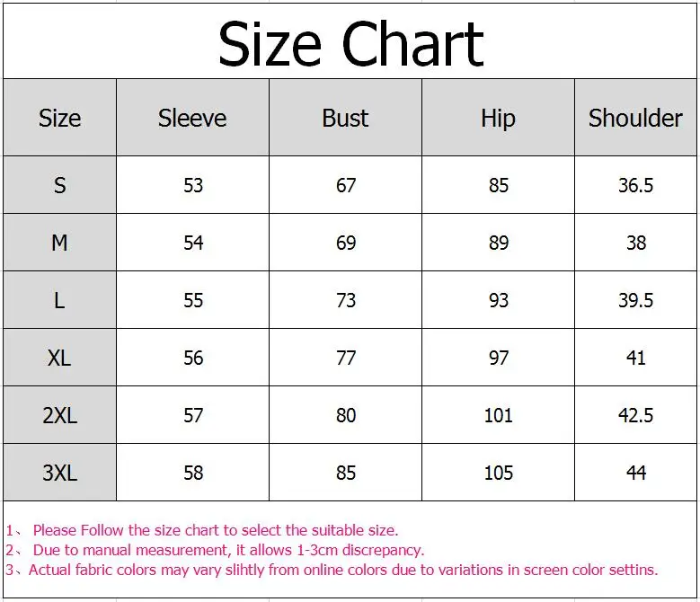Select the Size column header
The image size is (700, 602).
(x=59, y=118)
